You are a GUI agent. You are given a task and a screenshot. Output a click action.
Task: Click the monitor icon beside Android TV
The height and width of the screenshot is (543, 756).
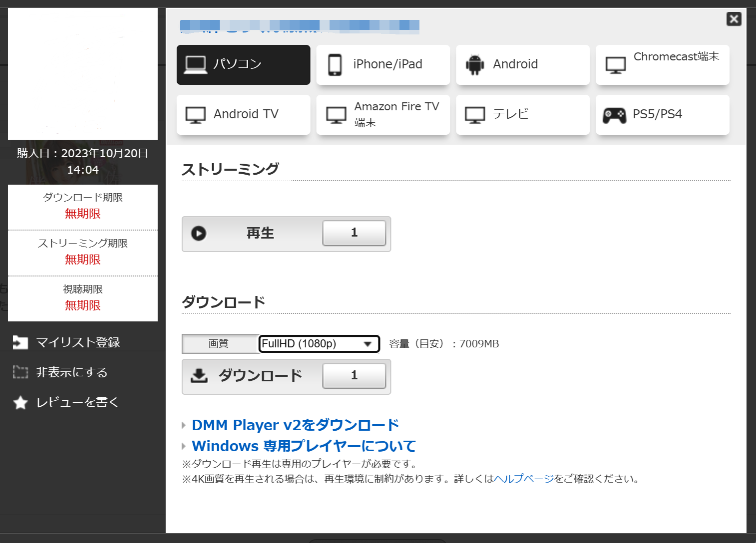click(196, 115)
